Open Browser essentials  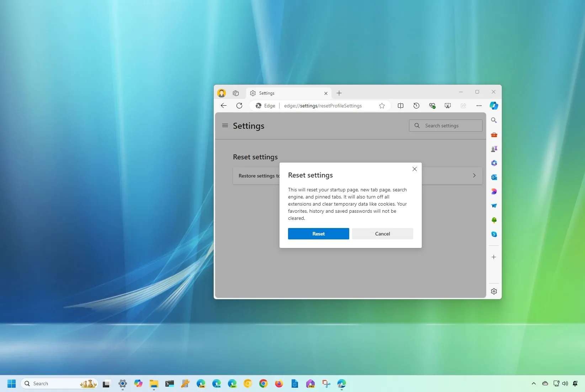pos(432,106)
